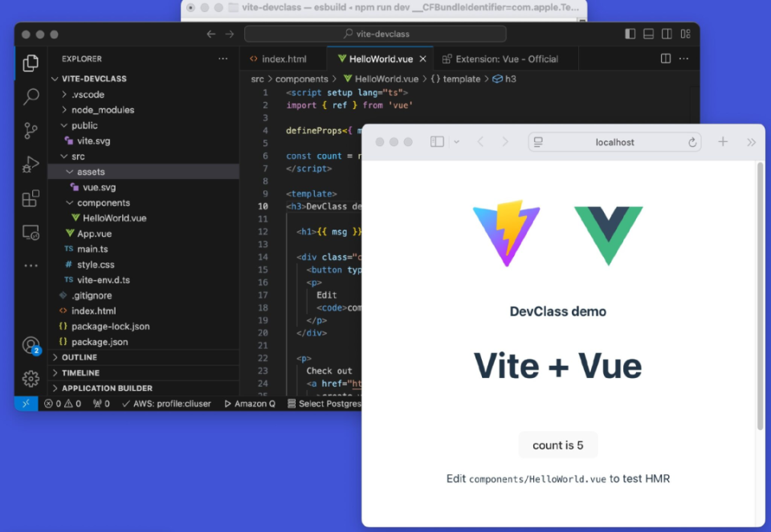Click Select Postgres in the status bar
This screenshot has width=771, height=532.
coord(325,404)
